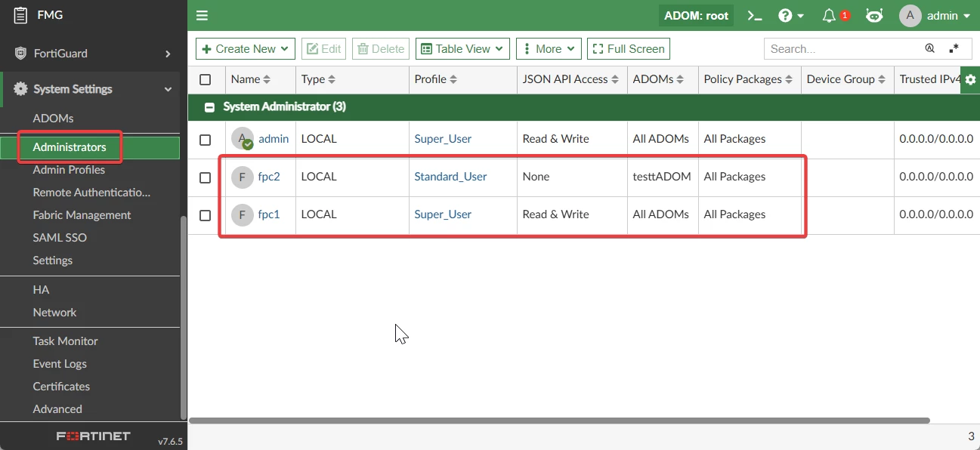980x450 pixels.
Task: Collapse the System Settings chevron
Action: [x=168, y=89]
